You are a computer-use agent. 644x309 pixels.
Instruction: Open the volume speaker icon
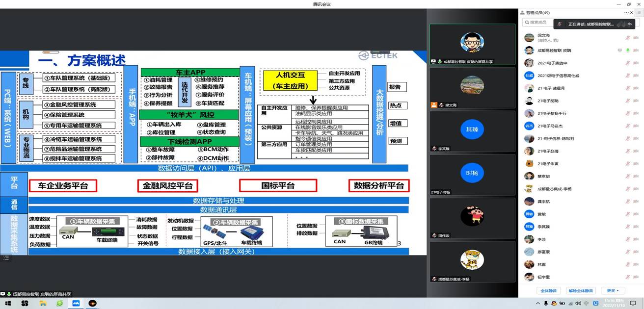click(578, 304)
